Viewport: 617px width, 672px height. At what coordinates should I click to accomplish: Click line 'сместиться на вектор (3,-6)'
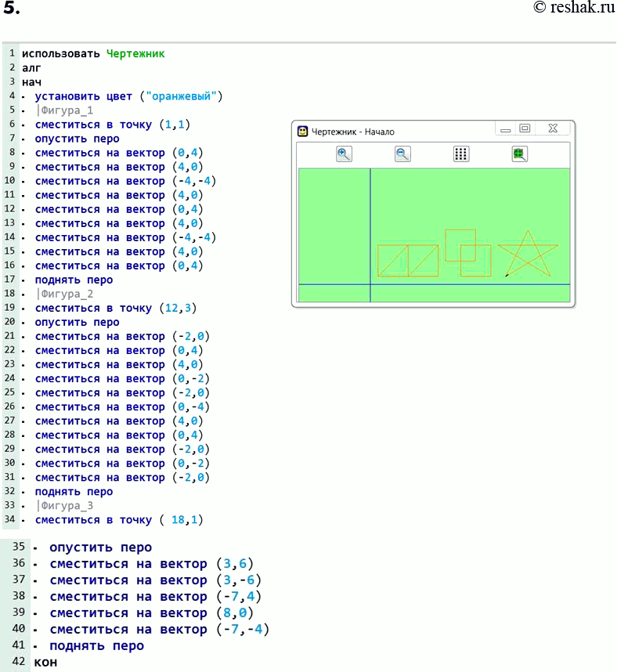155,580
